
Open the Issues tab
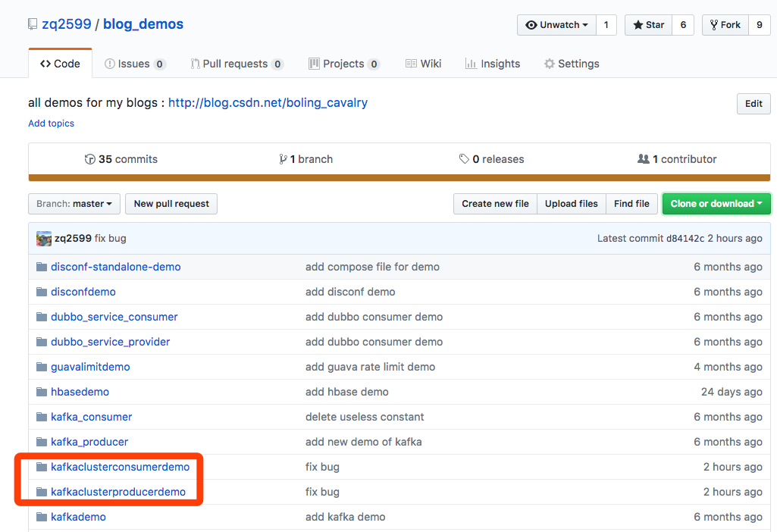135,64
